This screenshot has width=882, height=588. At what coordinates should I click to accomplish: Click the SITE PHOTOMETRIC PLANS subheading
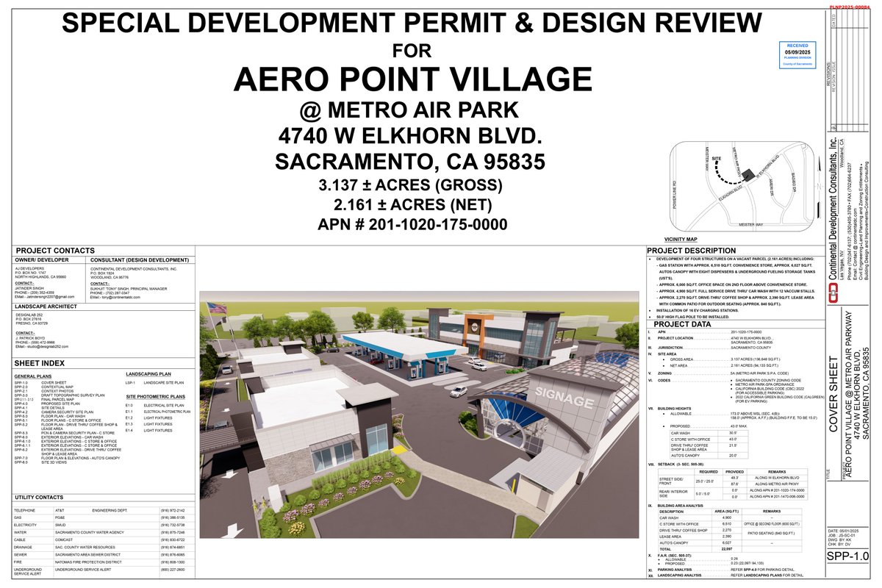[155, 396]
